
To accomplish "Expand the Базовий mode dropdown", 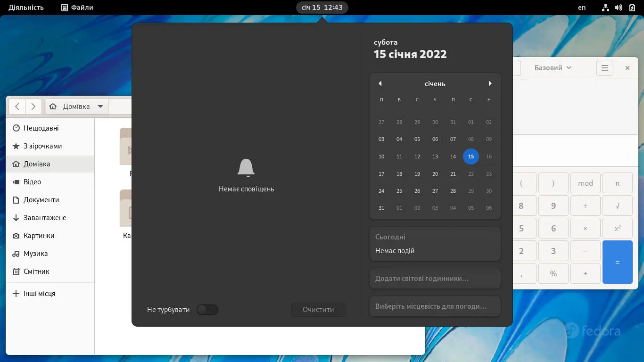I will point(553,68).
